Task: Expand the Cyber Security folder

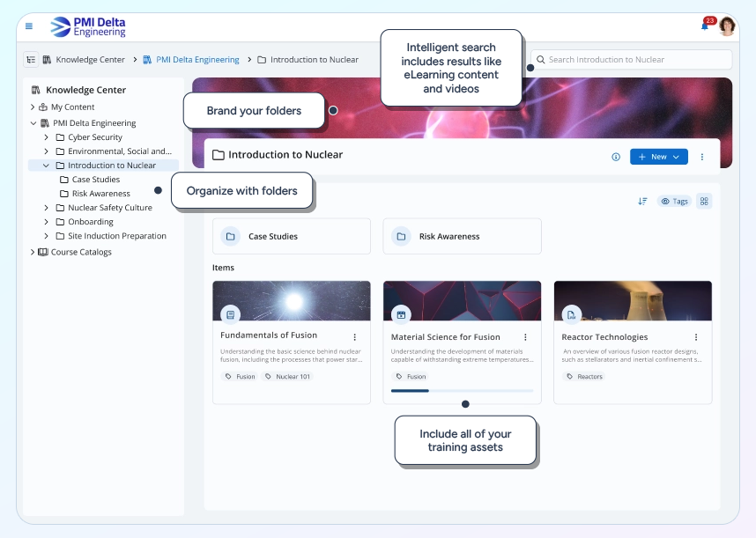Action: click(46, 136)
